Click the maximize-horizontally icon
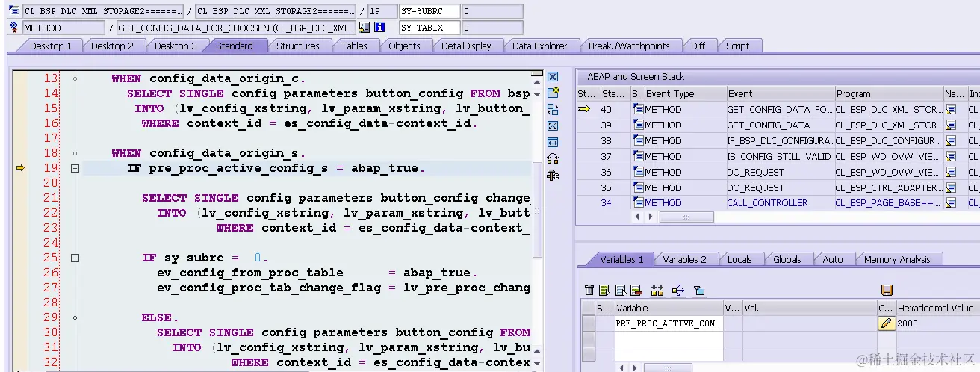980x372 pixels. 553,142
